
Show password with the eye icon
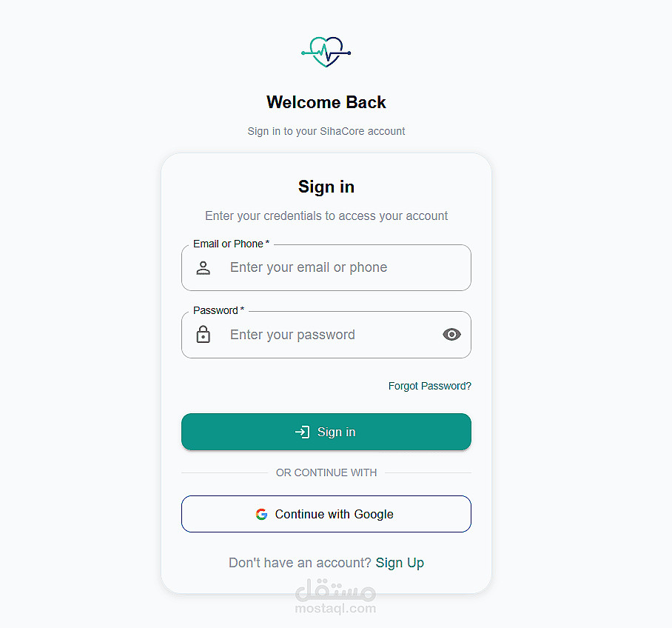click(x=451, y=334)
